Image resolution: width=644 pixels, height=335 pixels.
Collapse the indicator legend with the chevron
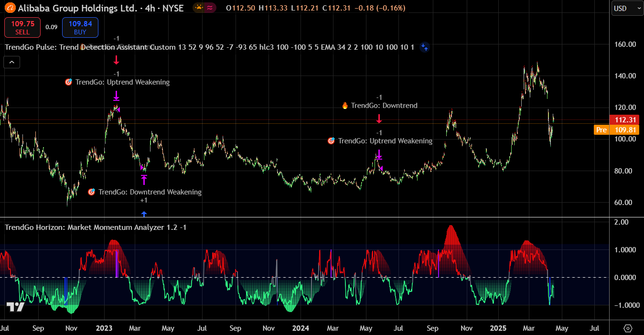(x=12, y=62)
